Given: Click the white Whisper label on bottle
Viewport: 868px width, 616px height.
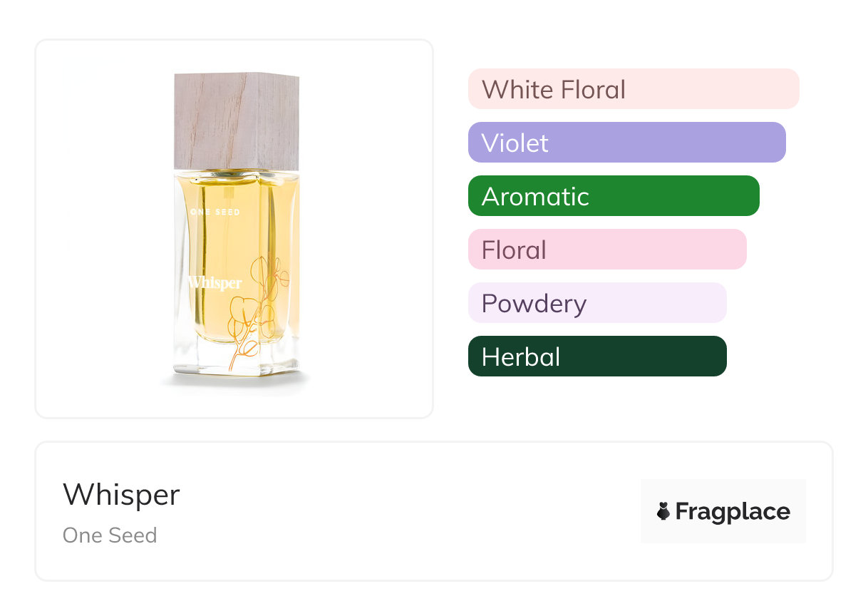Looking at the screenshot, I should 215,283.
